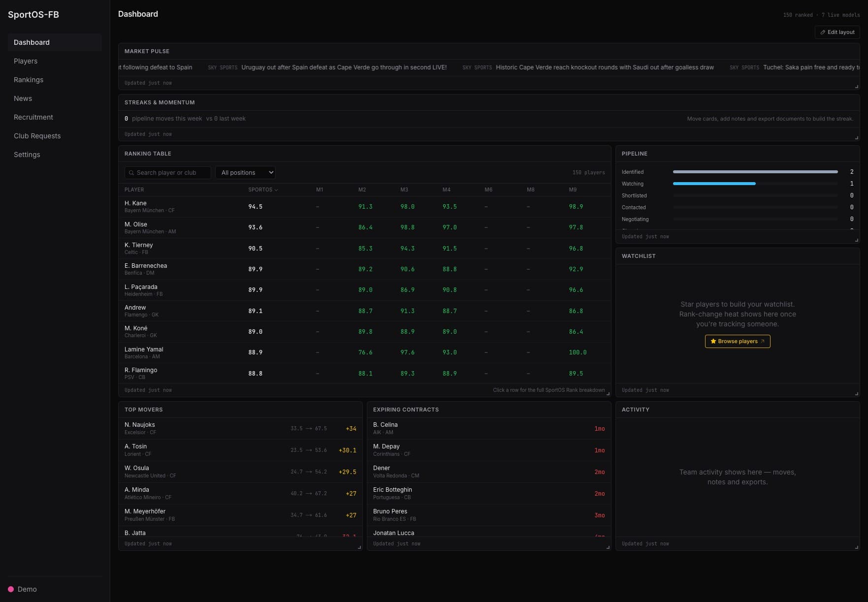Click resize handle of Streaks & Momentum panel
Viewport: 868px width, 602px height.
857,138
